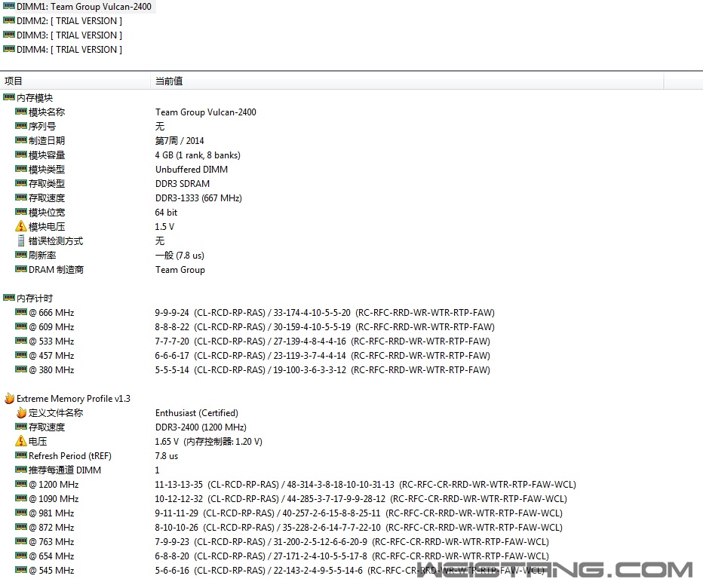This screenshot has height=588, width=703.
Task: Click the warning icon beside 模块电压
Action: pyautogui.click(x=21, y=227)
